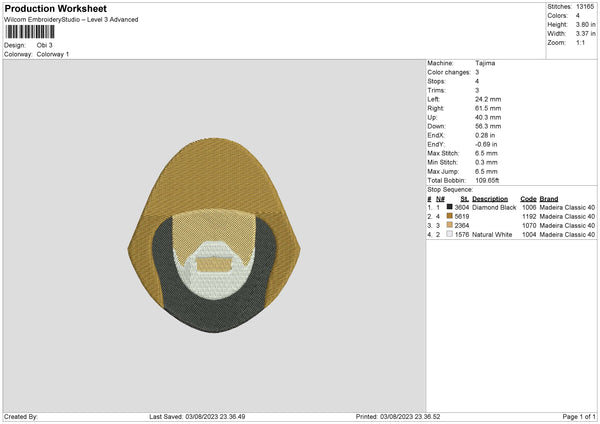Click the Machine value Tajima
Screen dimensions: 600x424
[484, 63]
